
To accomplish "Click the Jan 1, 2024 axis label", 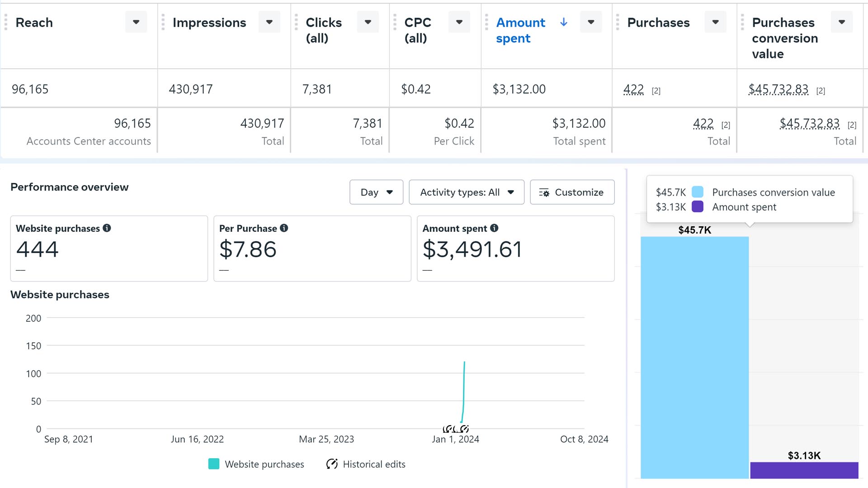I will (x=455, y=439).
